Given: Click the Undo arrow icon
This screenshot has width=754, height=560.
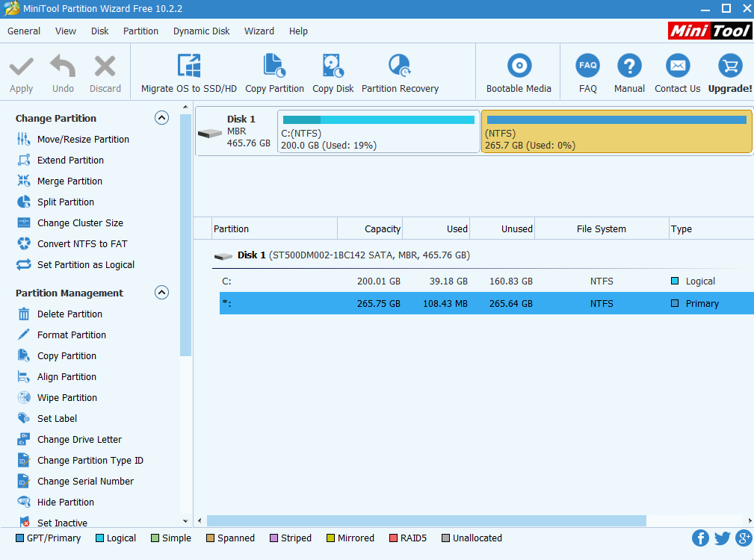Looking at the screenshot, I should (63, 66).
